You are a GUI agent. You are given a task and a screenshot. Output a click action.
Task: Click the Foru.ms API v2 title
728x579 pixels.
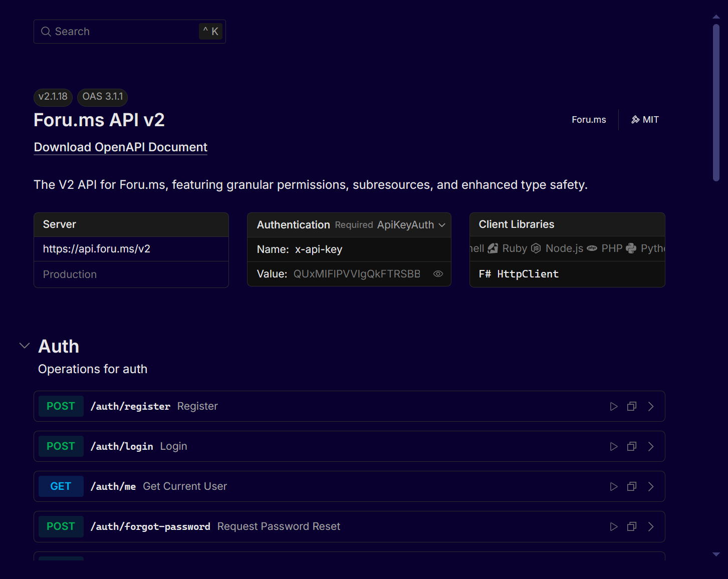coord(99,120)
